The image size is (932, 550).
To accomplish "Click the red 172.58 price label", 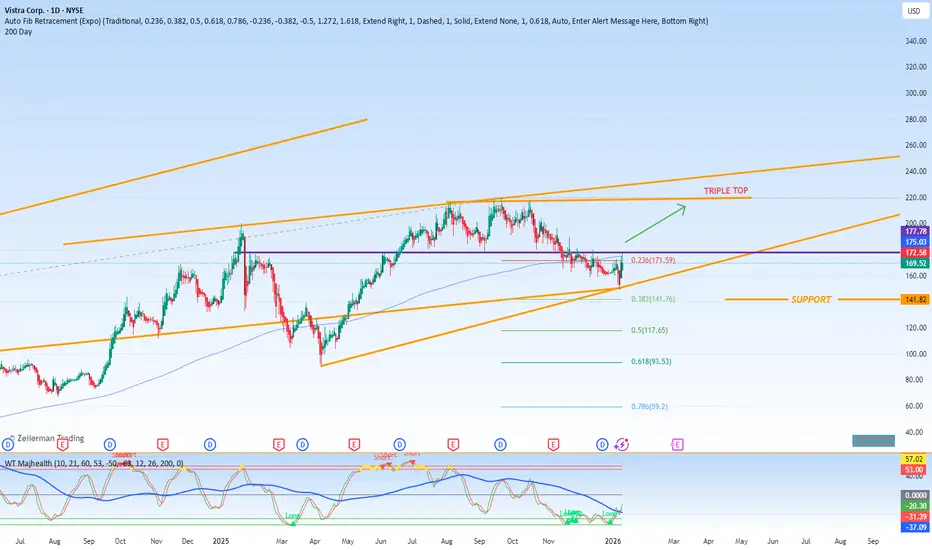I will click(x=915, y=253).
